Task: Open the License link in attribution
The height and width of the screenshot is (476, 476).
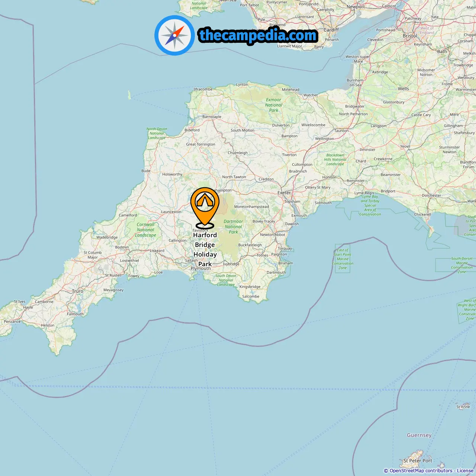Action: tap(465, 471)
